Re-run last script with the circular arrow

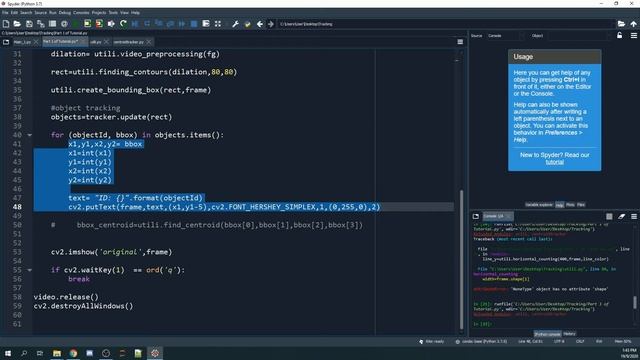point(123,24)
